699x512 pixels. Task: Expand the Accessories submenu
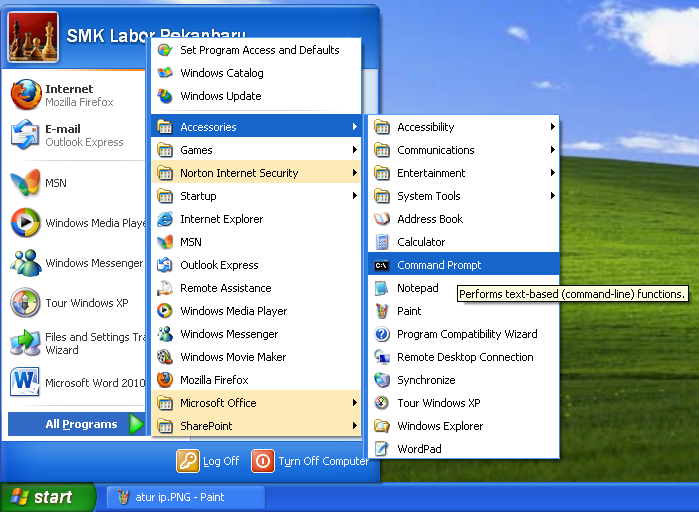pyautogui.click(x=256, y=127)
